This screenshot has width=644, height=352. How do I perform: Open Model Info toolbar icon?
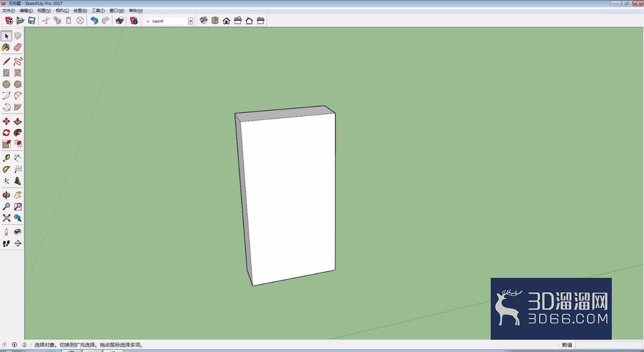pyautogui.click(x=134, y=21)
